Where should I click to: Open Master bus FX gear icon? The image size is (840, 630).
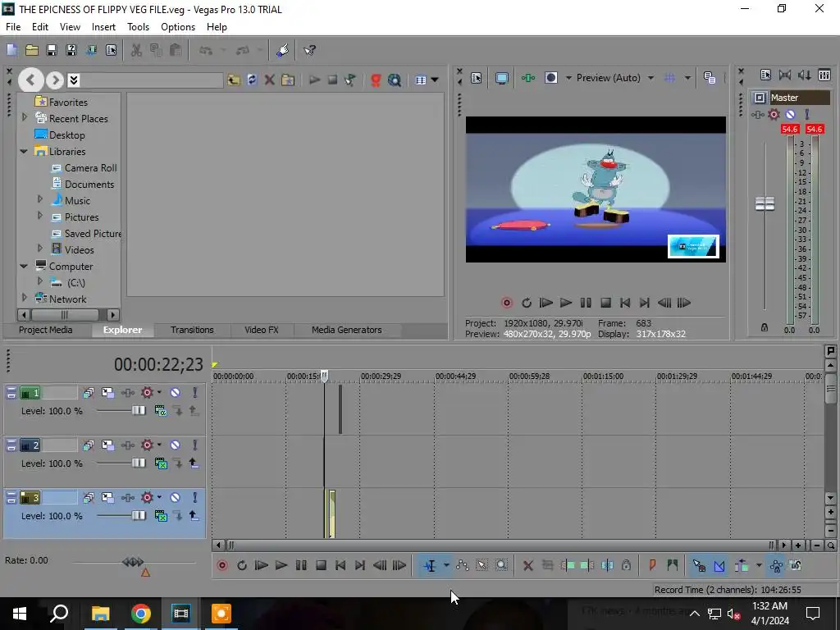coord(774,114)
